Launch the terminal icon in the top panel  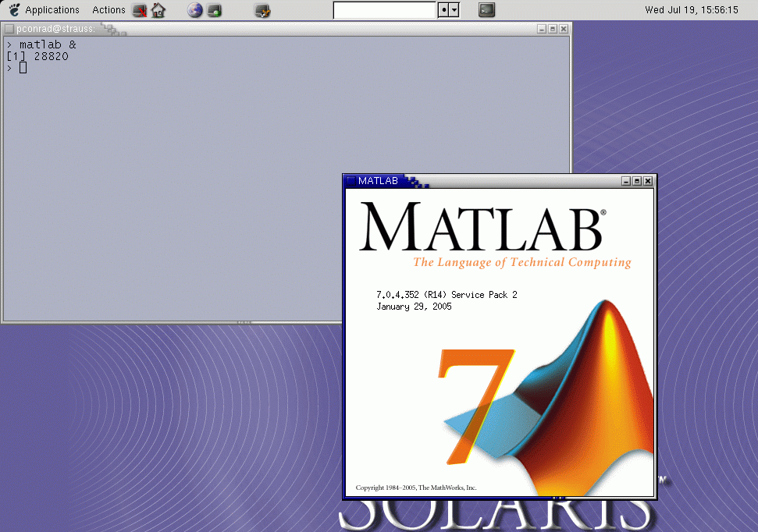click(487, 9)
